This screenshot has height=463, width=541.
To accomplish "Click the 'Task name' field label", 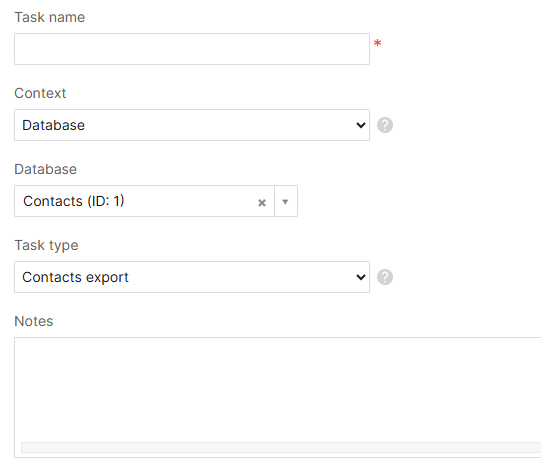I will 50,17.
